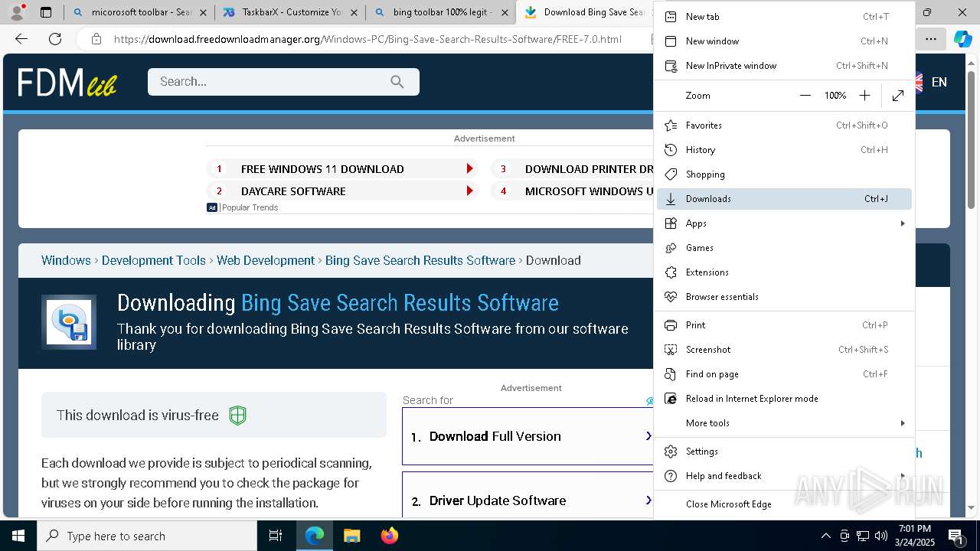Click the Bing Save Search Results Software title link

point(400,303)
